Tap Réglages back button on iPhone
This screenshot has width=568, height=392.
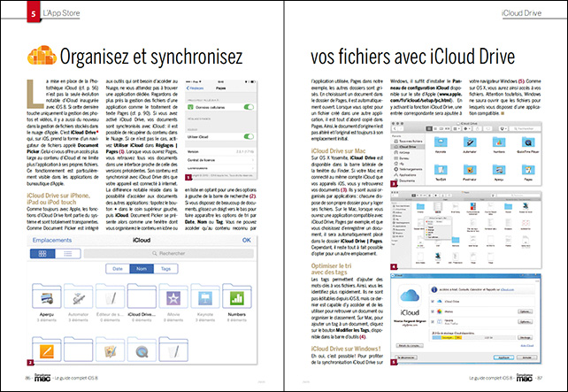(x=196, y=88)
